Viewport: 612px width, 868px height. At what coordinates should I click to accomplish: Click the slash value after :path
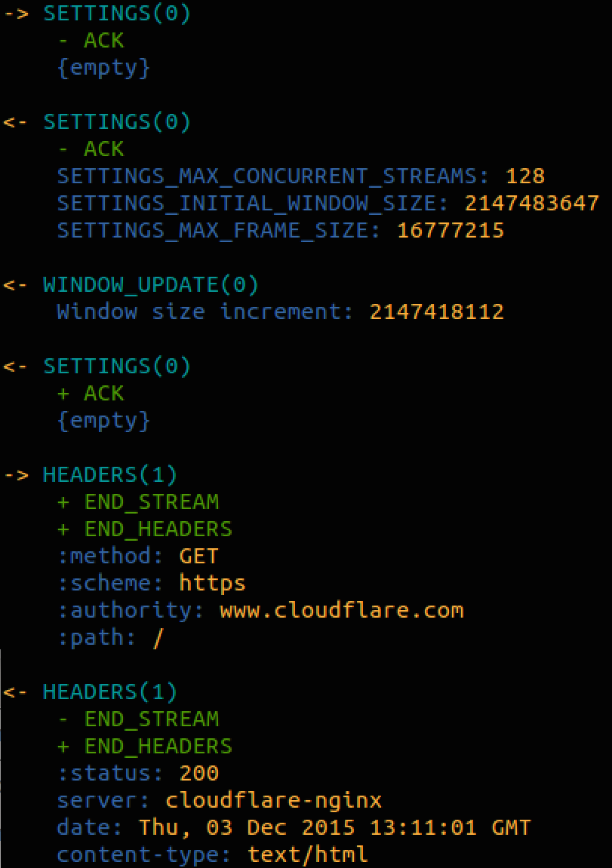(x=158, y=638)
